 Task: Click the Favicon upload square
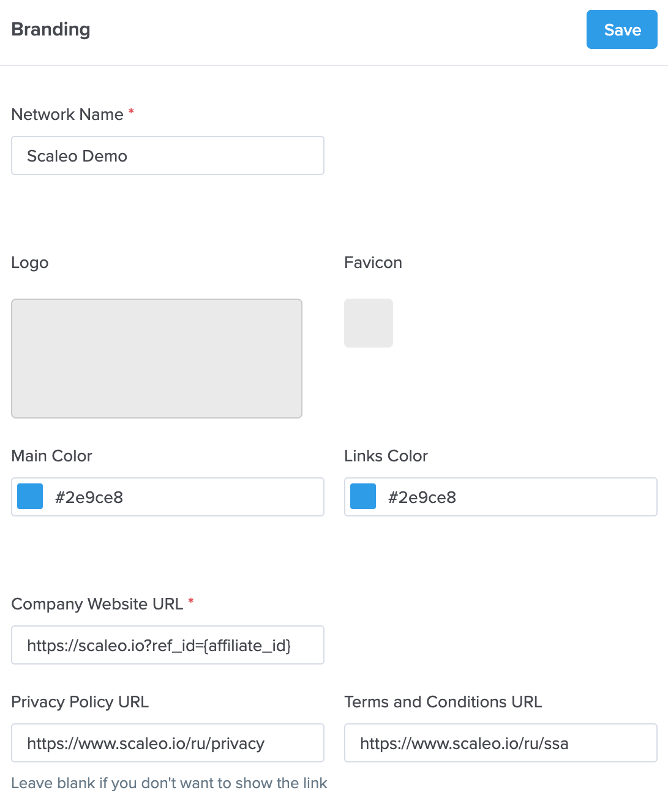point(368,323)
